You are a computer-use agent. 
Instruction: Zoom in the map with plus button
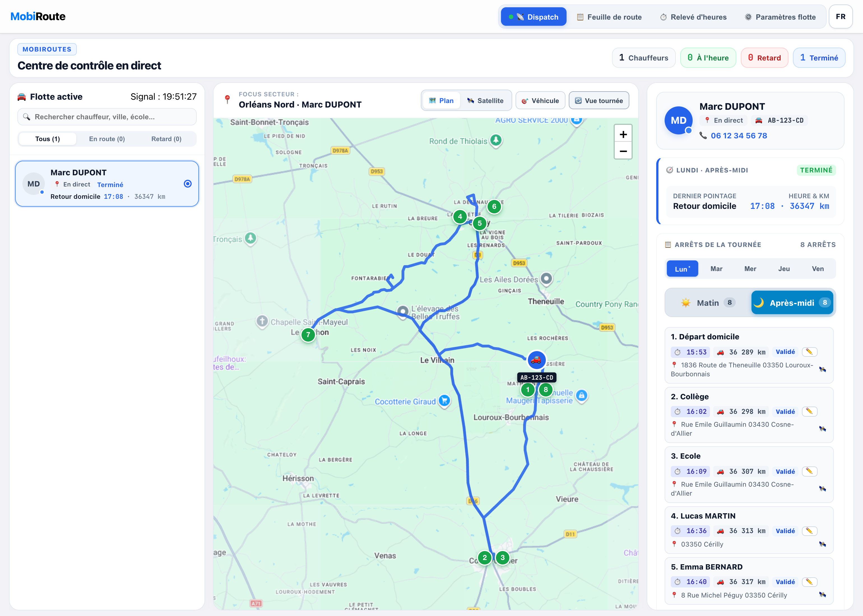623,134
